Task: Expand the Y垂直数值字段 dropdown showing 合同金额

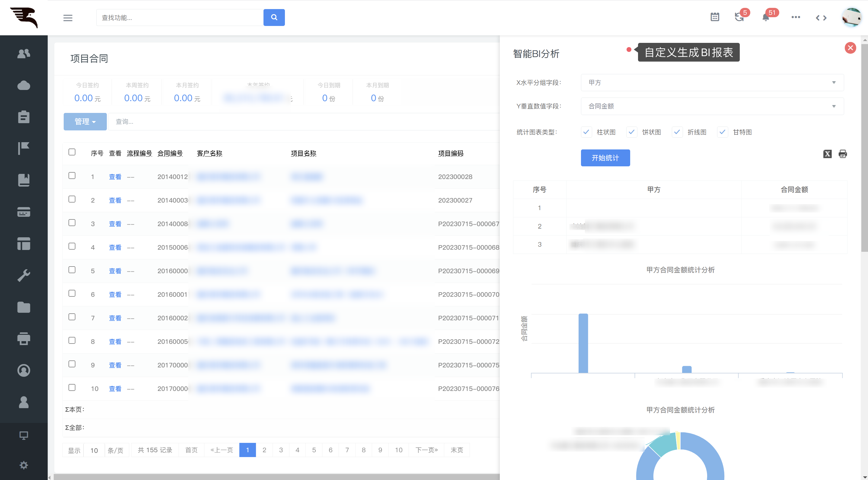Action: click(712, 106)
